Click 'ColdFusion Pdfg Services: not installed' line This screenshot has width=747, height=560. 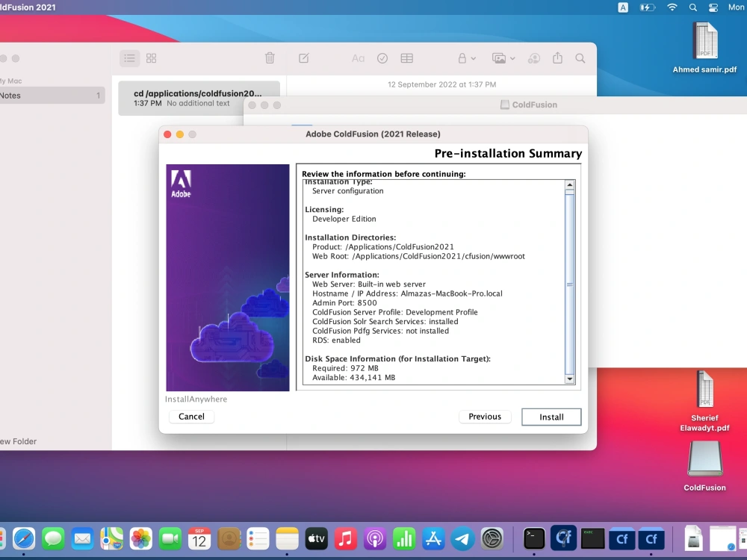pyautogui.click(x=380, y=331)
